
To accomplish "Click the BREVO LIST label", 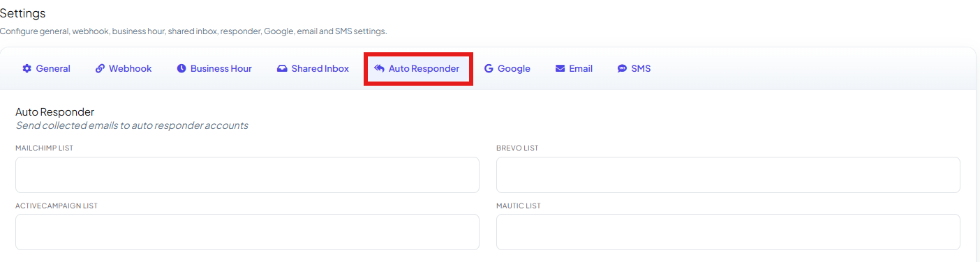I will tap(517, 148).
